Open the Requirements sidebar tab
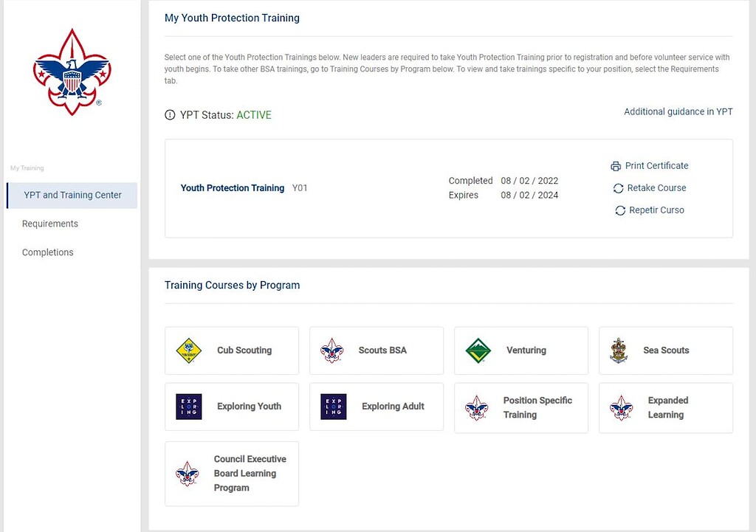This screenshot has width=756, height=532. (49, 223)
